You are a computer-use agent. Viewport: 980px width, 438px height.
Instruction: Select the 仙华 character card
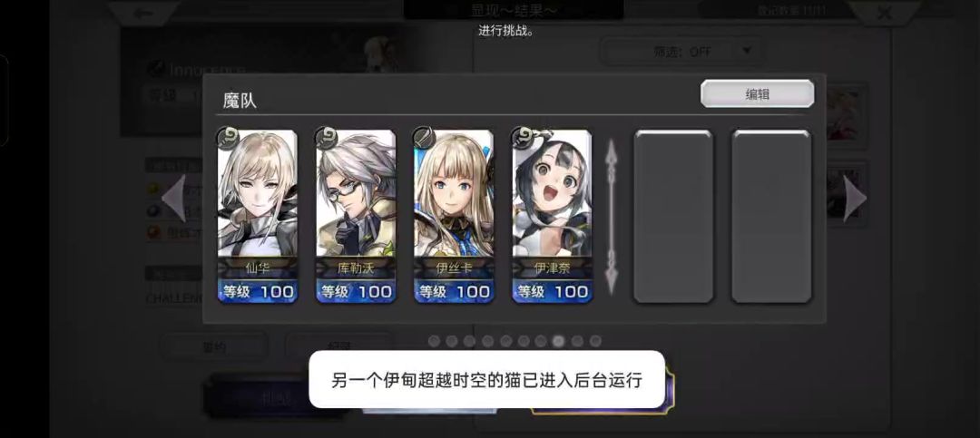point(258,216)
